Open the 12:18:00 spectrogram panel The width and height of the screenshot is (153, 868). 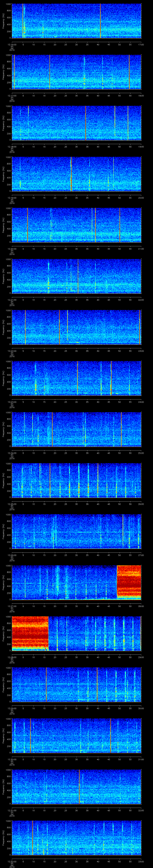76,123
